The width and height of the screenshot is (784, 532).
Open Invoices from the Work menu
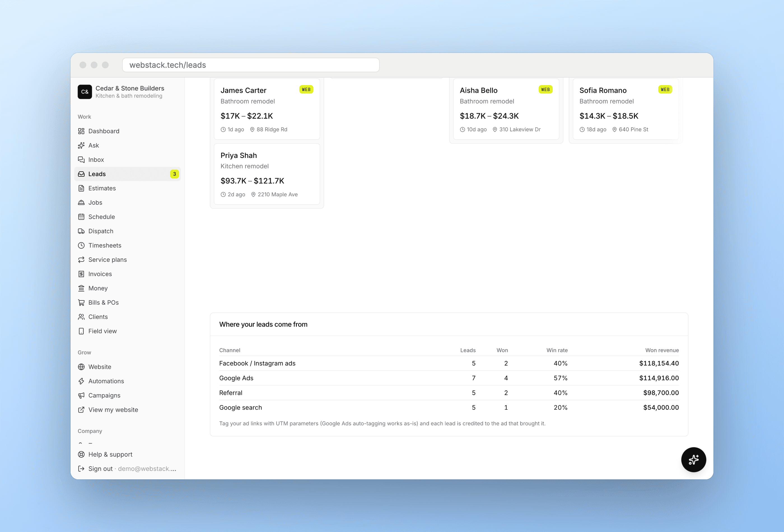point(127,274)
